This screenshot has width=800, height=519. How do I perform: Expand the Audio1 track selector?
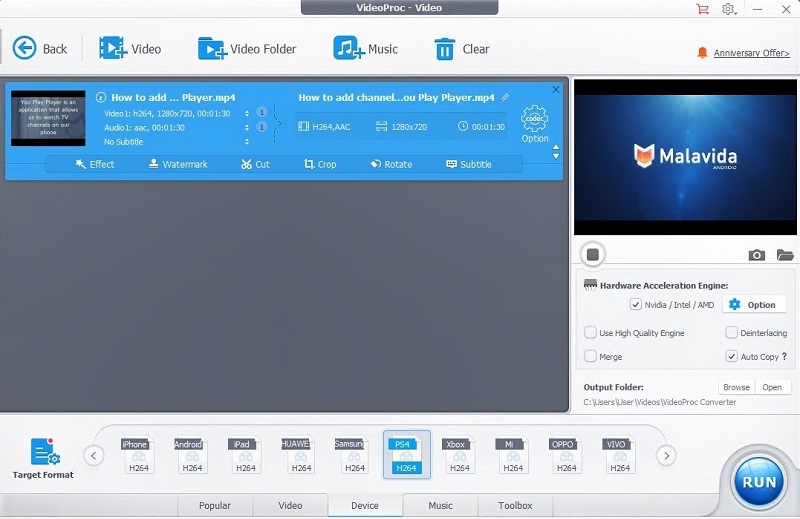(247, 128)
